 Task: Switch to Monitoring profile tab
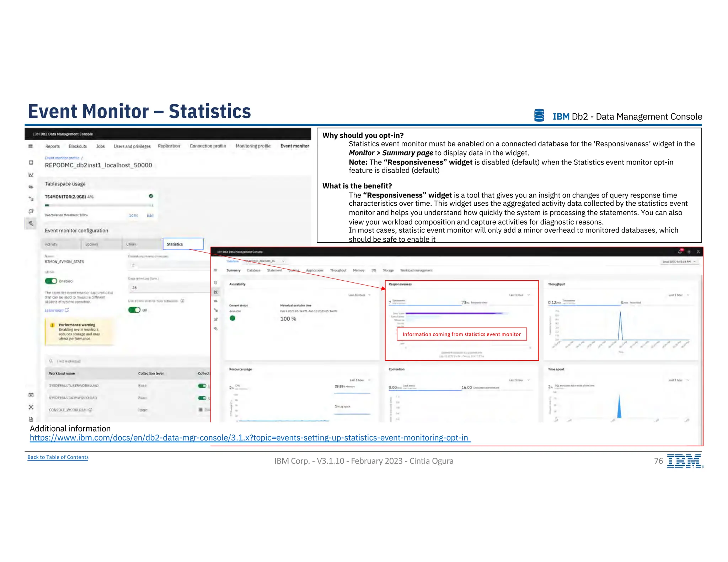253,146
